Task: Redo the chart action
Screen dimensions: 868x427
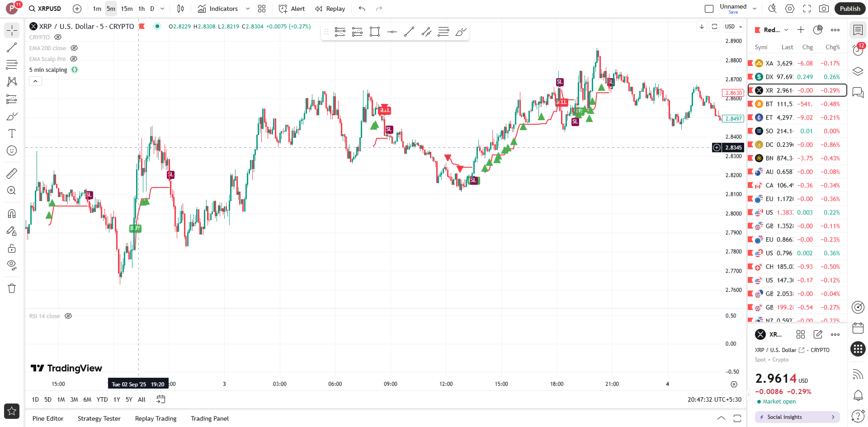Action: pyautogui.click(x=379, y=9)
